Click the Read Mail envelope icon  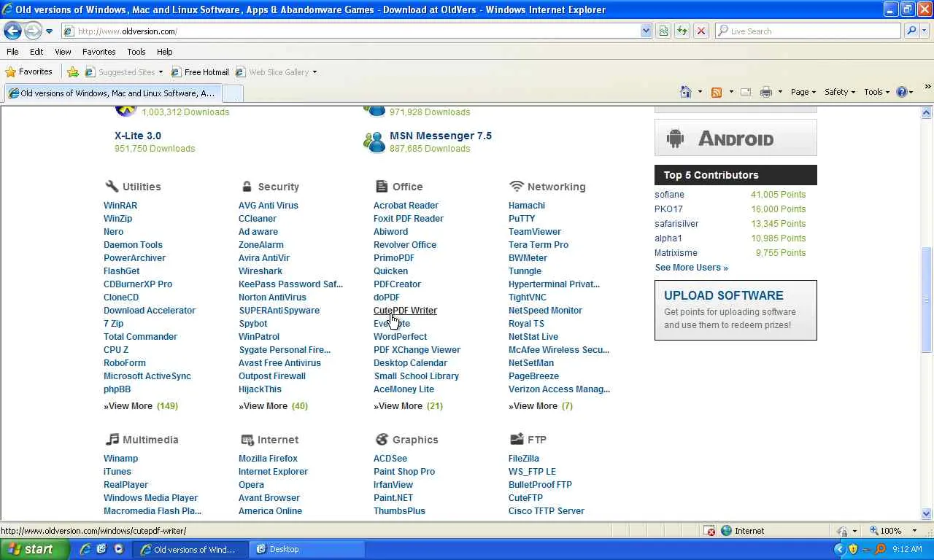tap(746, 92)
